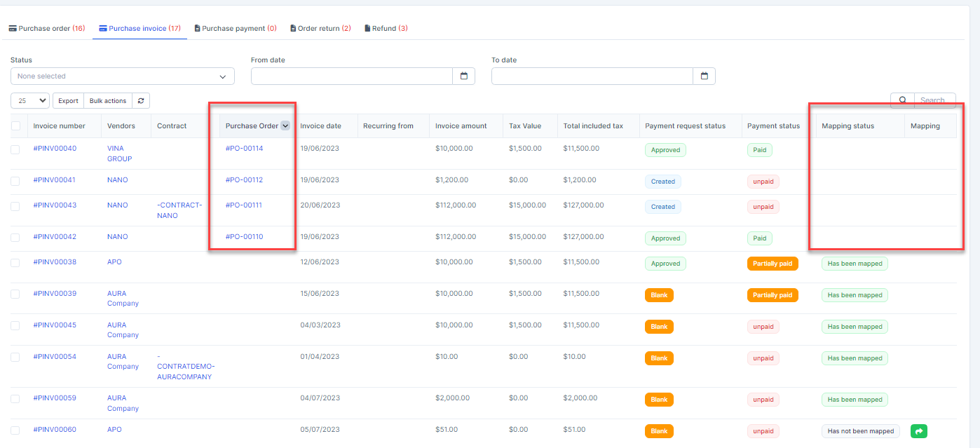Viewport: 980px width, 448px height.
Task: Toggle the select-all checkbox in header
Action: (16, 126)
